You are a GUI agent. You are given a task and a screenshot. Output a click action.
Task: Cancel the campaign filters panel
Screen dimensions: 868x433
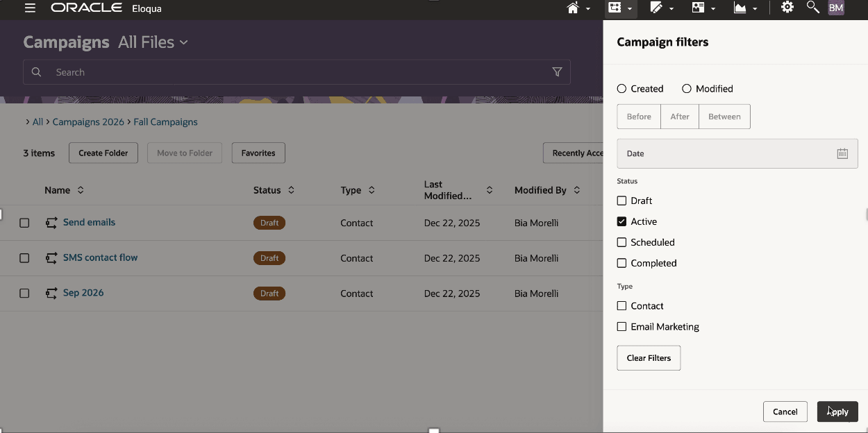pos(785,411)
